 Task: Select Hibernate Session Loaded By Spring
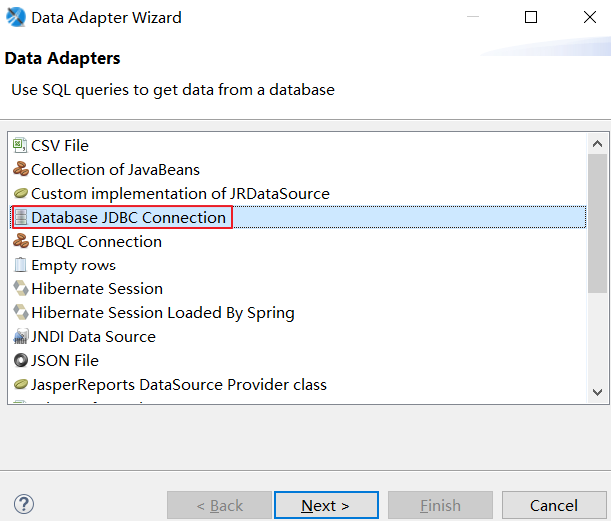coord(162,313)
